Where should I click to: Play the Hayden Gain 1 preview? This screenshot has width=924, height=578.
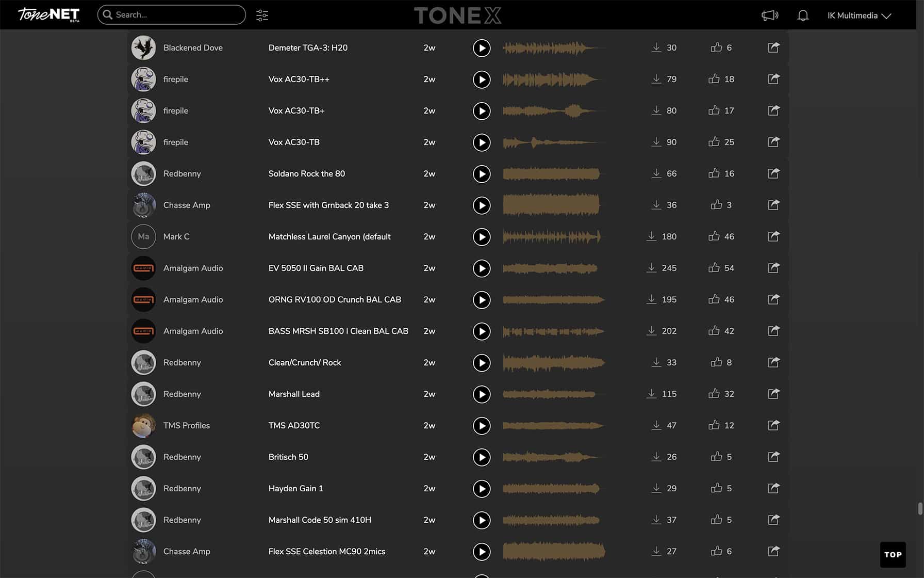pos(482,489)
